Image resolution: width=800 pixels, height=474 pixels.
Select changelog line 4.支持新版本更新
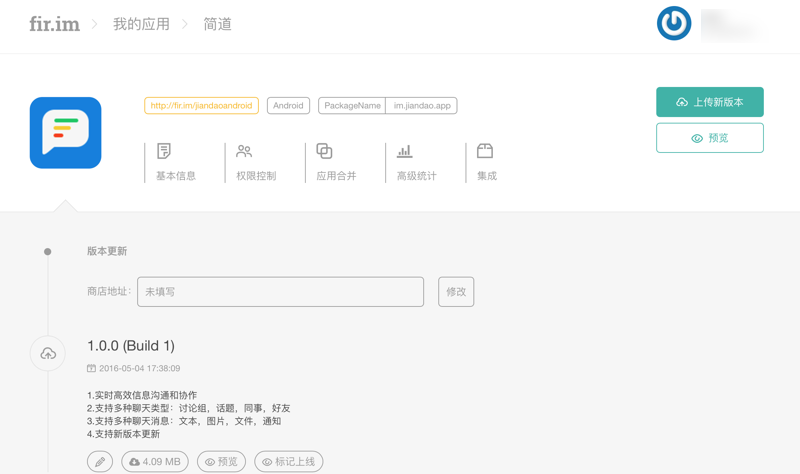pyautogui.click(x=123, y=434)
